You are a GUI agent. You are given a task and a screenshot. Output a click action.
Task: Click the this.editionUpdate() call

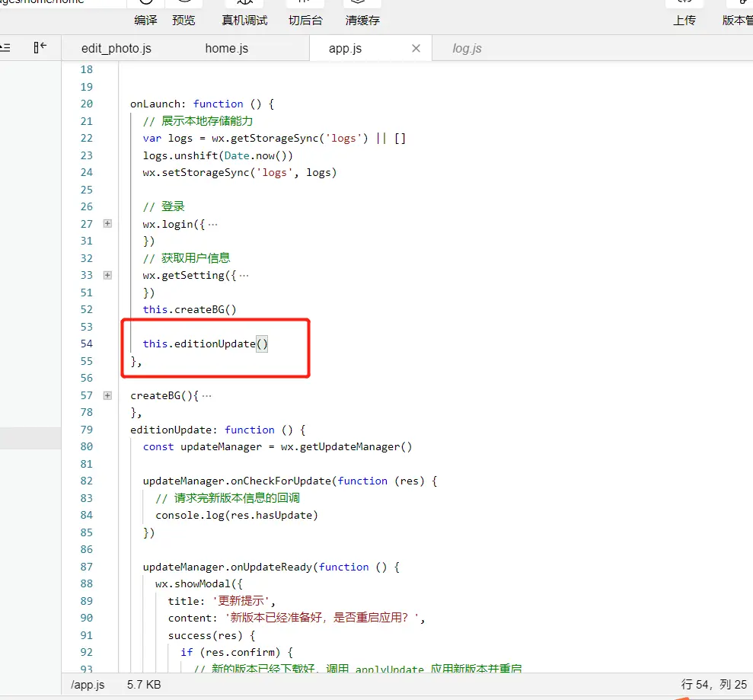tap(205, 344)
